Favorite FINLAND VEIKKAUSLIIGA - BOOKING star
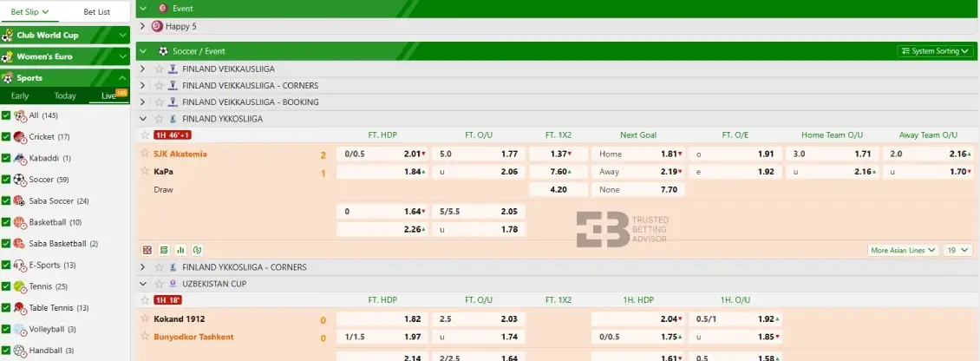The width and height of the screenshot is (980, 361). [x=159, y=102]
